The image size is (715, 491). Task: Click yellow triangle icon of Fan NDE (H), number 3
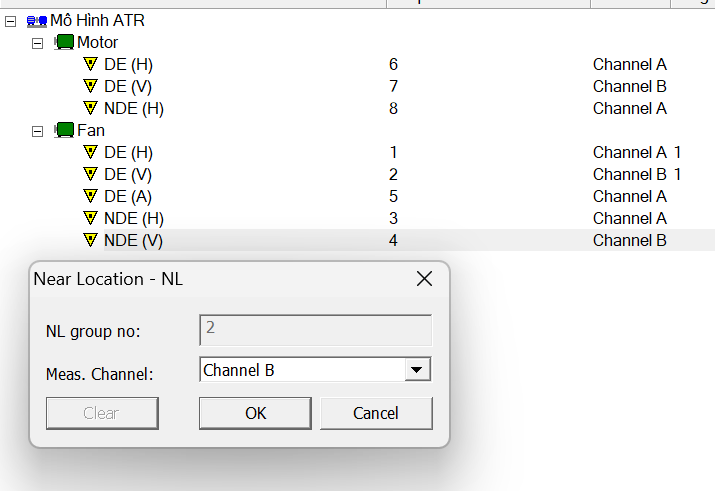point(91,217)
